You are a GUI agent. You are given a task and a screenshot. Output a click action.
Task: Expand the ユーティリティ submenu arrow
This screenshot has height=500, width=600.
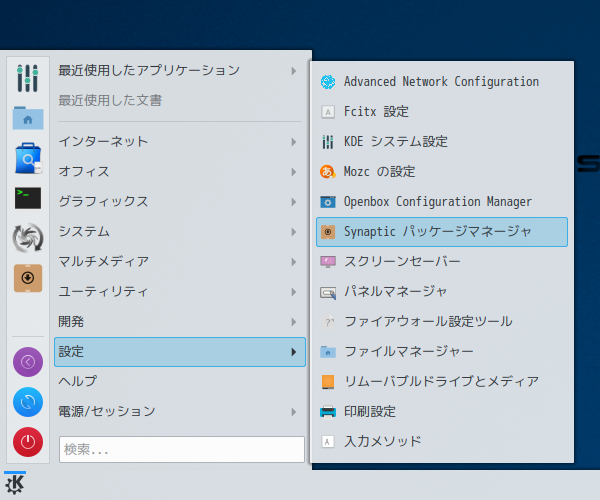click(293, 292)
